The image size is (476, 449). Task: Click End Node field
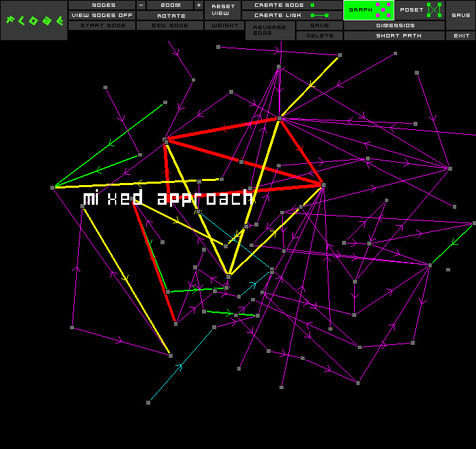point(170,26)
